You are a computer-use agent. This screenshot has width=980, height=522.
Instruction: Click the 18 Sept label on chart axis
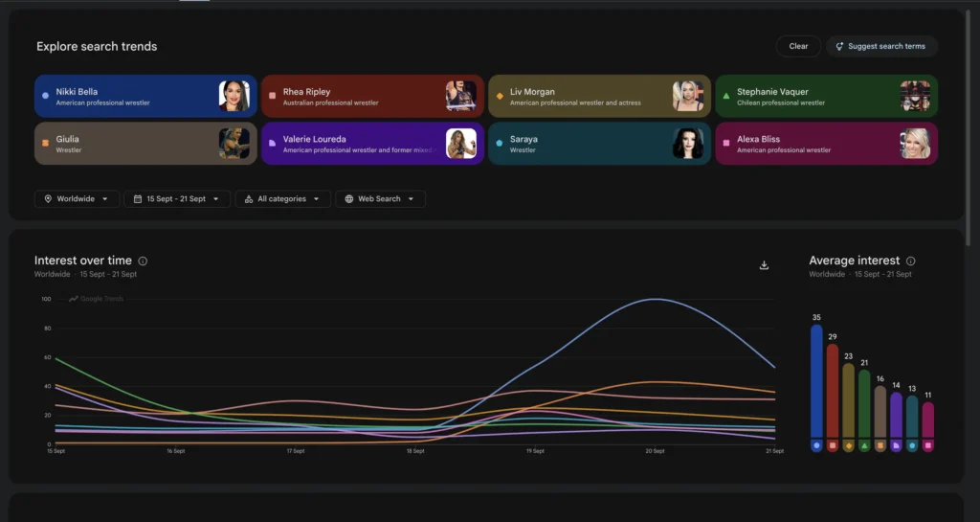click(x=415, y=451)
